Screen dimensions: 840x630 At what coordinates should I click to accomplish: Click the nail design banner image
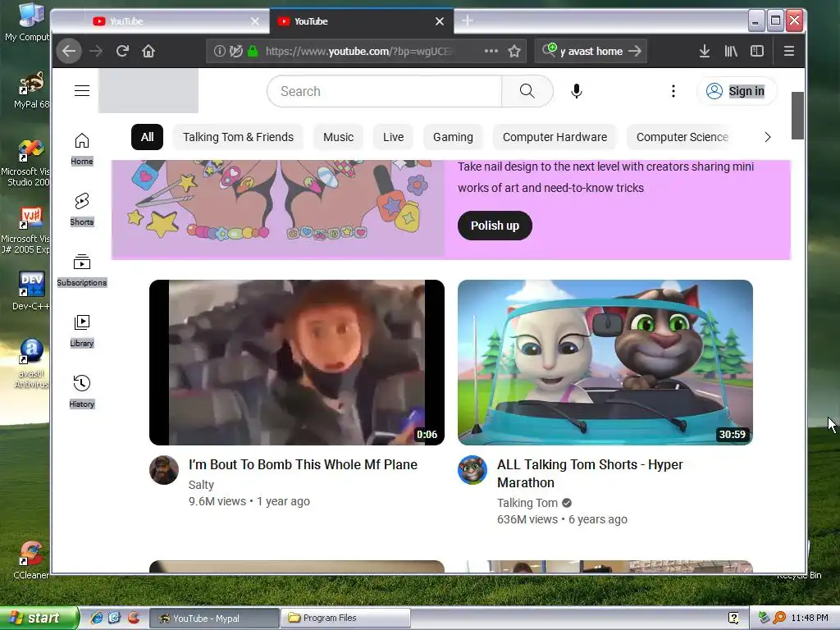click(x=278, y=209)
